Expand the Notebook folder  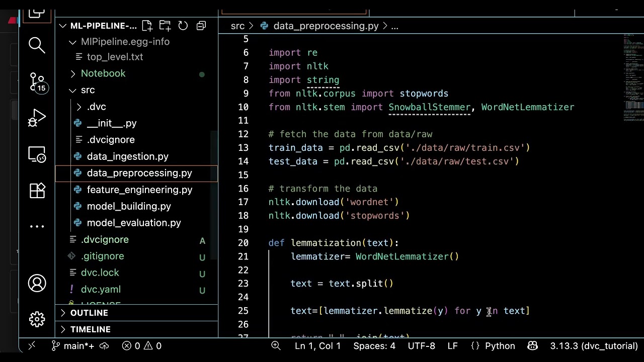73,73
